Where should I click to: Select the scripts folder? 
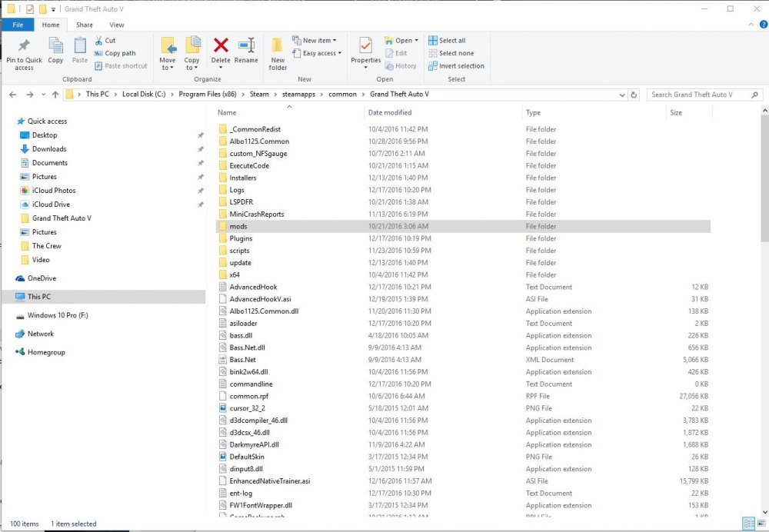239,250
